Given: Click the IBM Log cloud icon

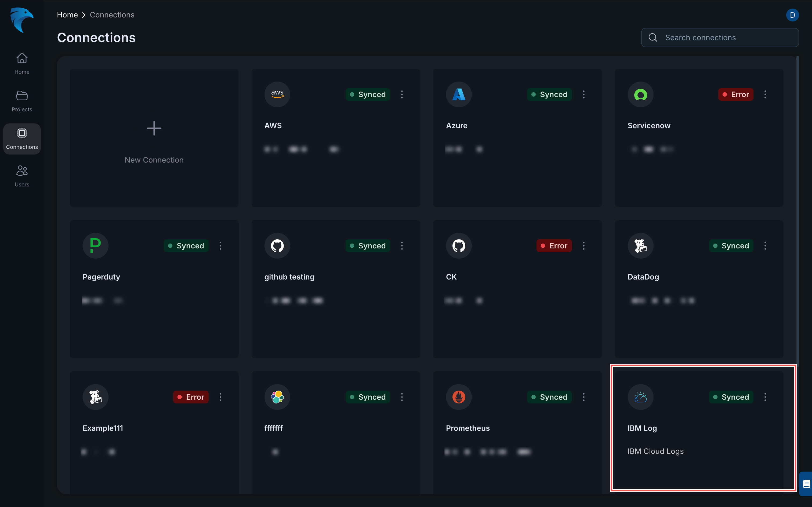Looking at the screenshot, I should pyautogui.click(x=640, y=397).
